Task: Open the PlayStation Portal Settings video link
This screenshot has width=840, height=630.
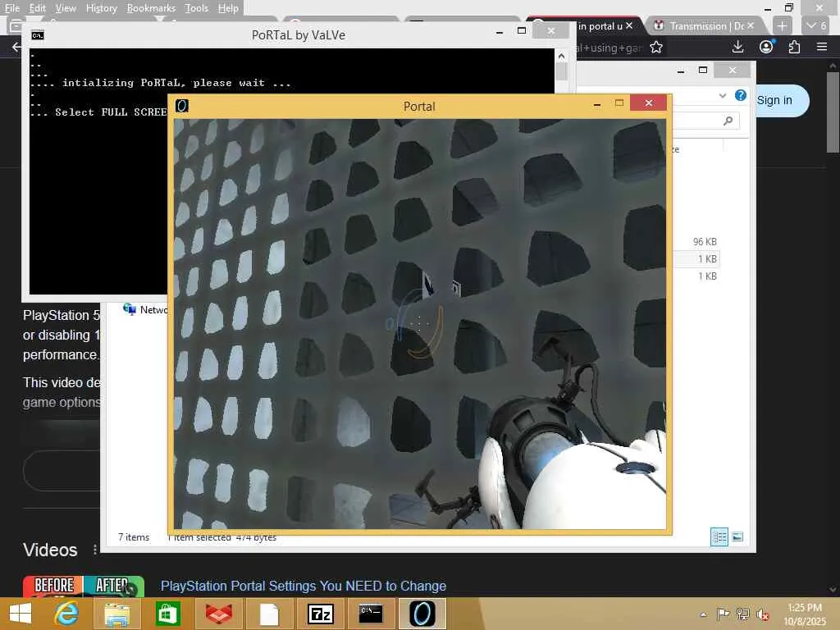Action: click(x=304, y=586)
